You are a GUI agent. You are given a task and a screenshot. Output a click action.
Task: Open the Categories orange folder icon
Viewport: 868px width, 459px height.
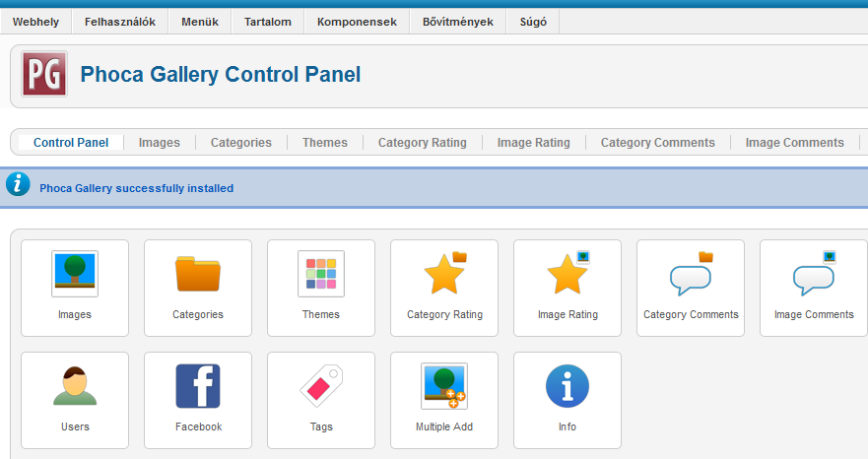[198, 274]
